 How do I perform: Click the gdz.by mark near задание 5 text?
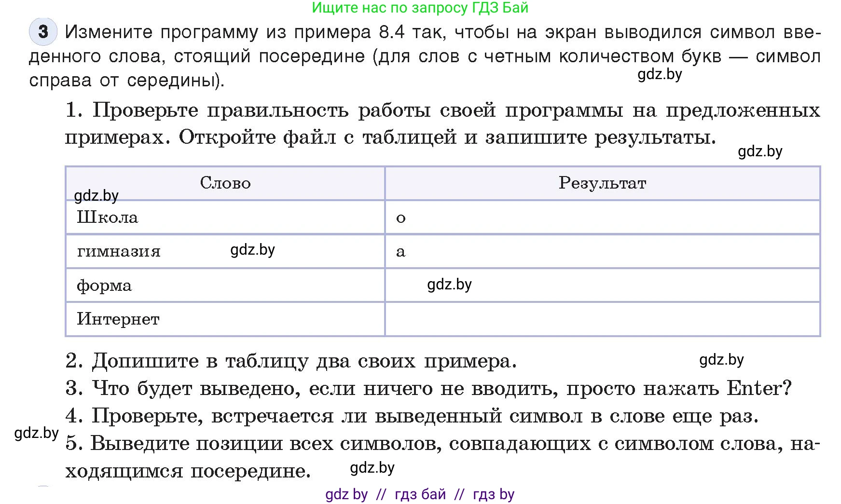click(372, 467)
